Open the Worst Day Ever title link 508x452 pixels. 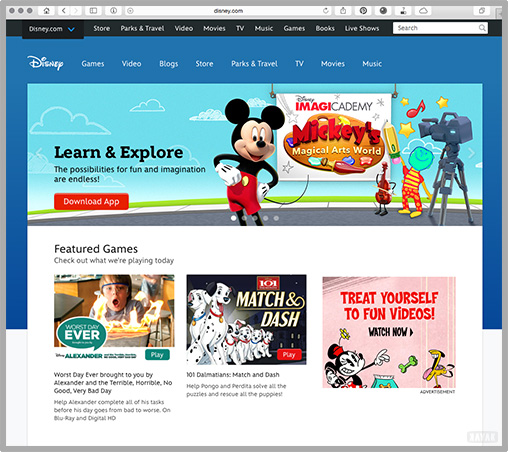[113, 383]
